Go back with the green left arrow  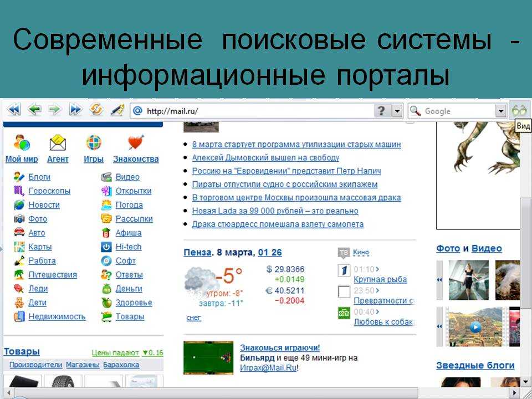tap(34, 110)
